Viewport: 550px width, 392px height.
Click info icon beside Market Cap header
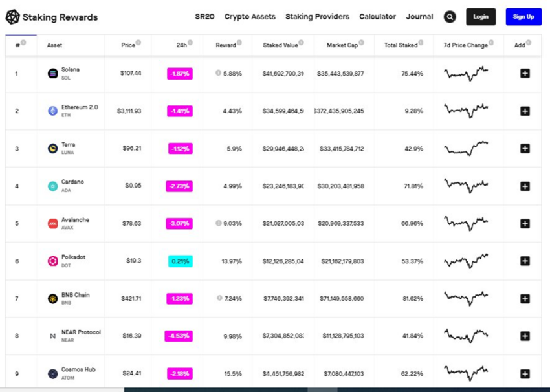[361, 43]
